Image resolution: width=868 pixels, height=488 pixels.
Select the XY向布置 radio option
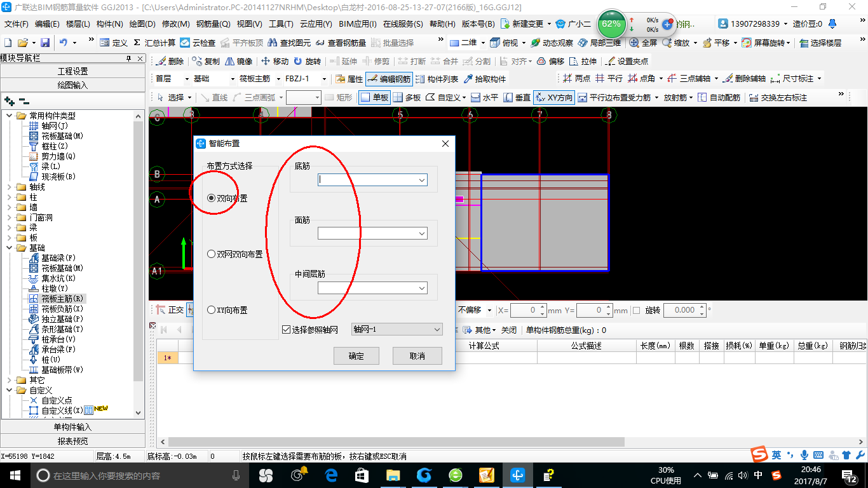coord(212,310)
